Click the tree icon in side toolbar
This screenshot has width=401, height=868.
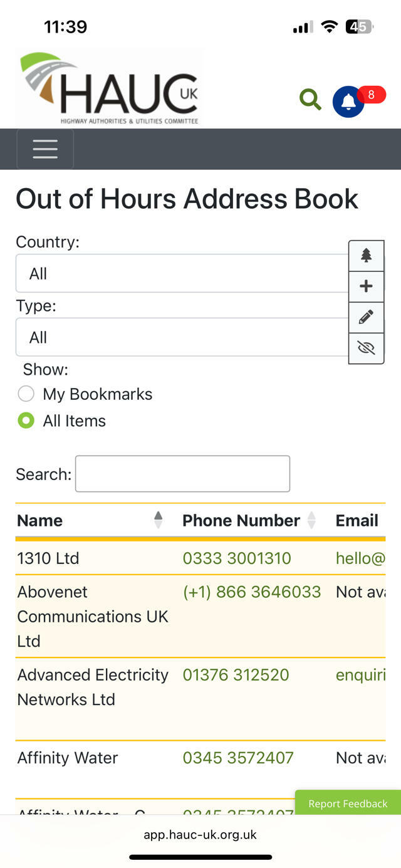point(367,256)
